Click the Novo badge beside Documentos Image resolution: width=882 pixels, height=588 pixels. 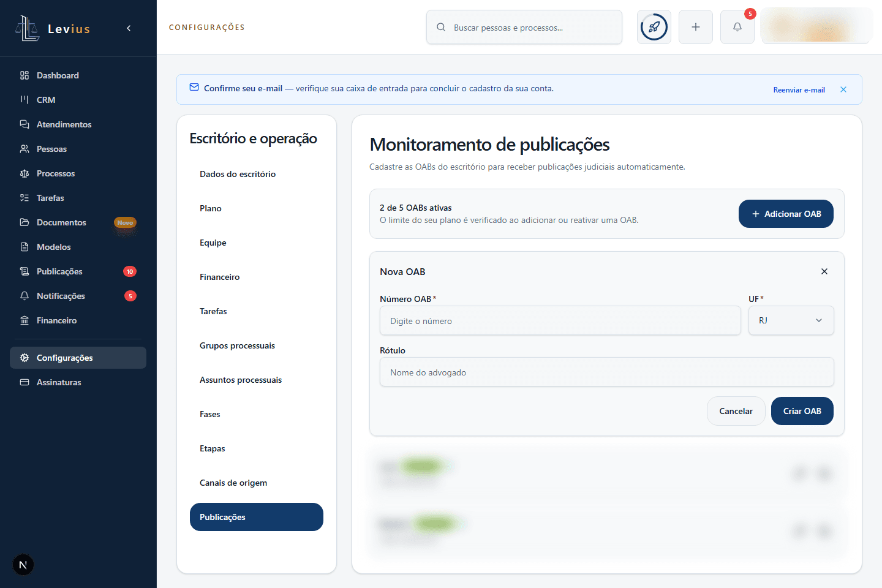[125, 222]
